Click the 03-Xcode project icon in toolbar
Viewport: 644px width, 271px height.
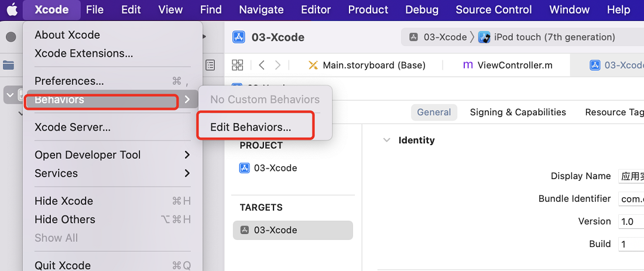point(239,37)
